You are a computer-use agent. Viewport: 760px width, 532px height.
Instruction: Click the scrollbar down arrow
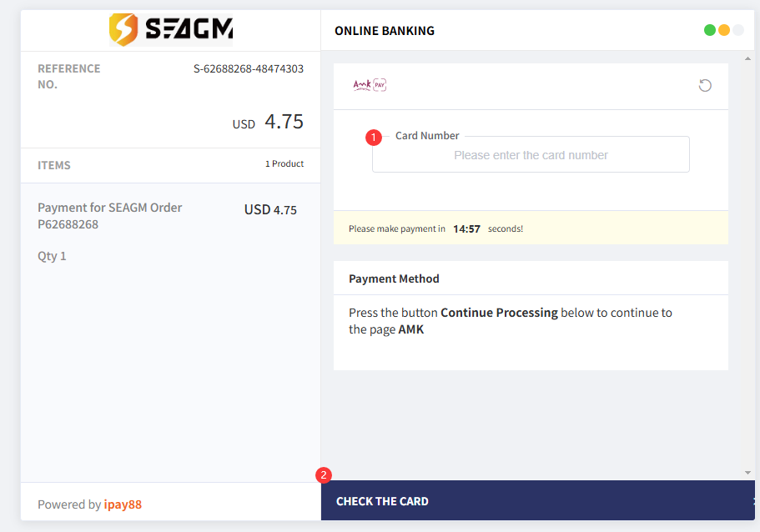pyautogui.click(x=747, y=473)
